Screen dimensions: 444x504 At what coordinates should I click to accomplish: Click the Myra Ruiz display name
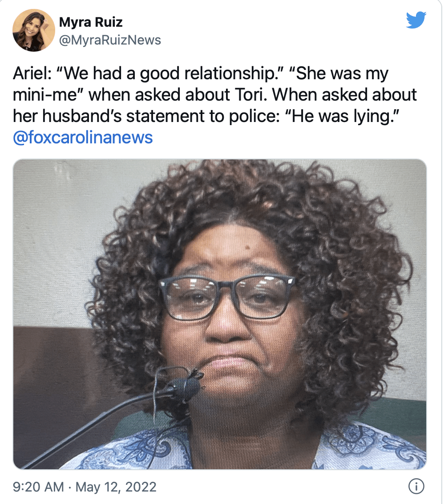click(x=91, y=22)
